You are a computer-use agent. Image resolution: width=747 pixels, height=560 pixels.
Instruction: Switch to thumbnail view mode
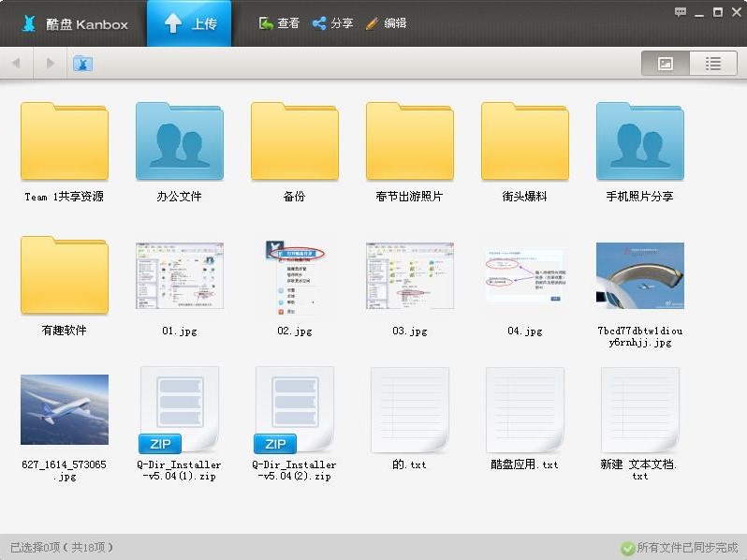click(666, 64)
